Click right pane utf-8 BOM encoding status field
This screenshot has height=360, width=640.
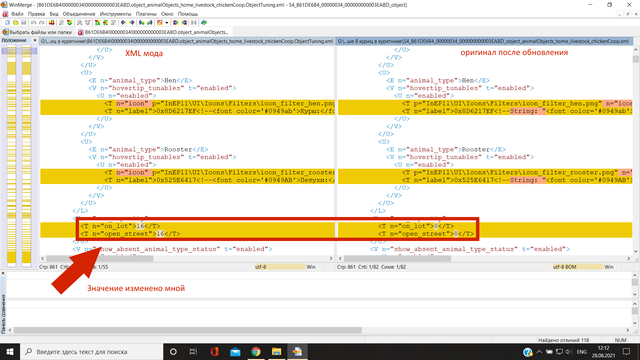(577, 267)
